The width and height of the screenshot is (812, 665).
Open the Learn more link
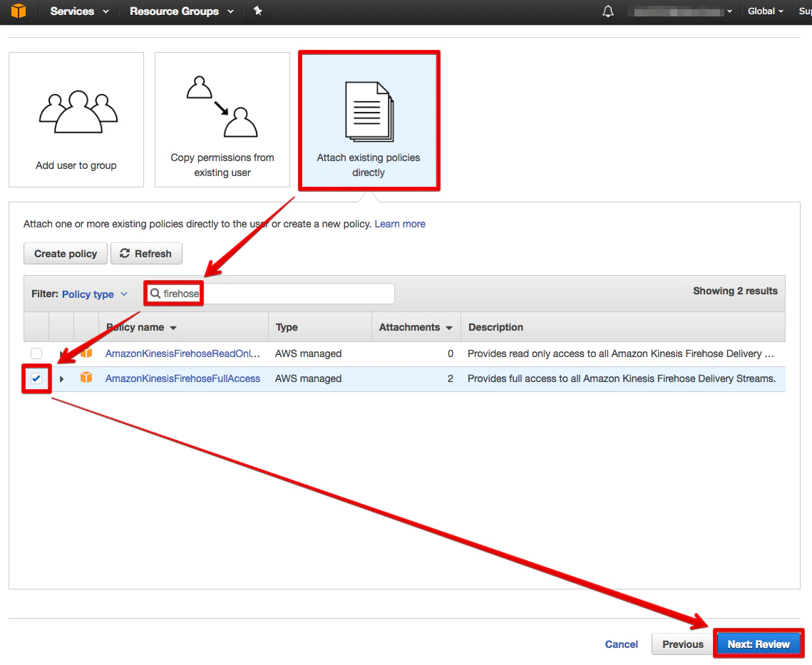pos(400,224)
